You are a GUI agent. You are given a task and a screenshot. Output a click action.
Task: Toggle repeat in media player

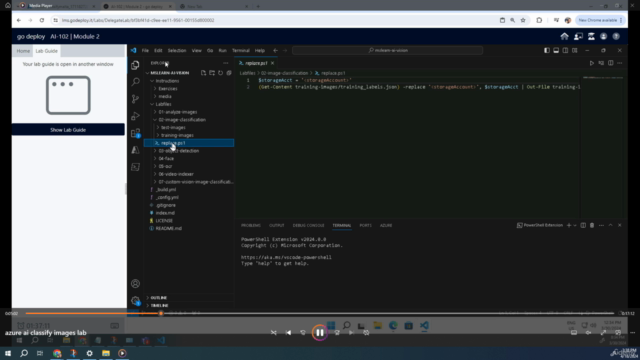[366, 333]
